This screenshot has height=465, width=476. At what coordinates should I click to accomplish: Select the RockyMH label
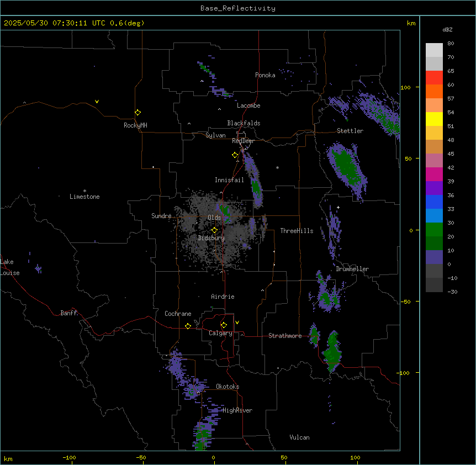135,125
